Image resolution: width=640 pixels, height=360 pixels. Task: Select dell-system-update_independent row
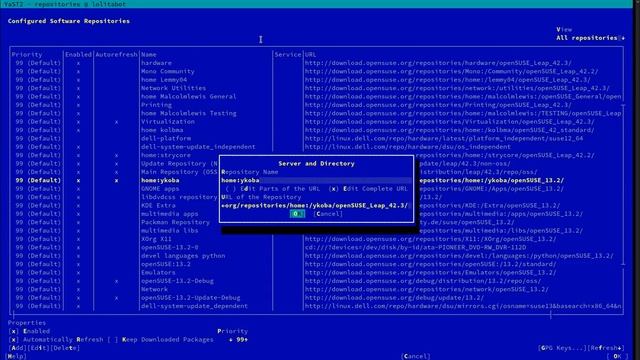(316, 147)
